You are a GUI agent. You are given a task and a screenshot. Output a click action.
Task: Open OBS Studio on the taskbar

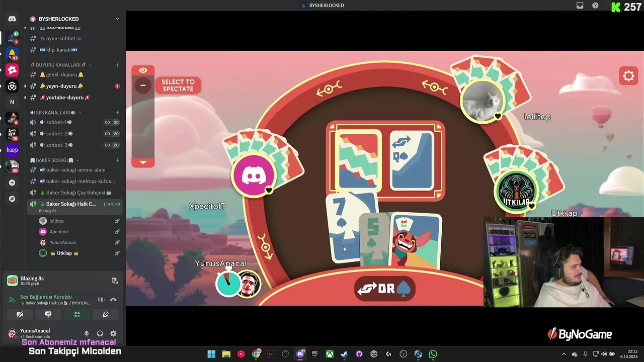pos(404,354)
